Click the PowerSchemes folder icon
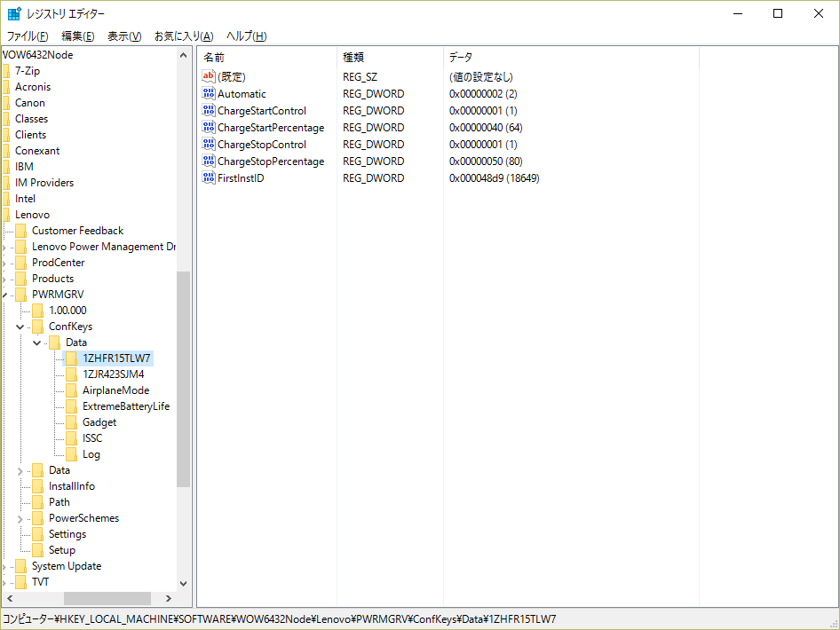The width and height of the screenshot is (840, 630). point(37,518)
